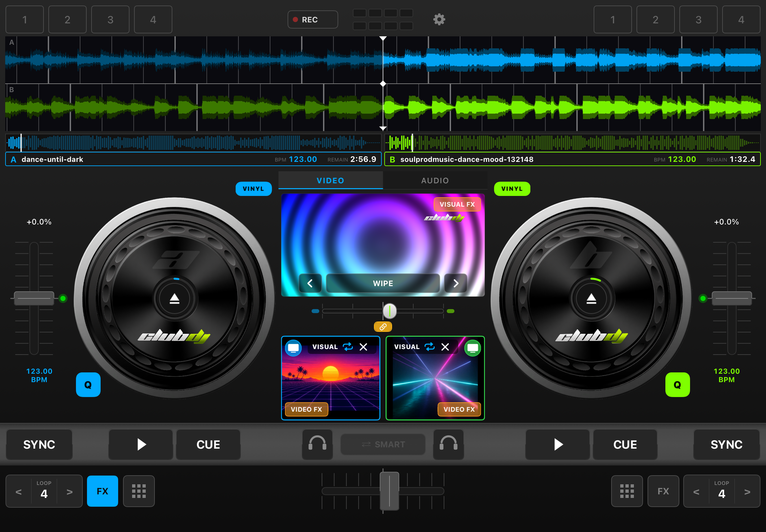766x532 pixels.
Task: Toggle deck B quantize Q button
Action: 677,385
